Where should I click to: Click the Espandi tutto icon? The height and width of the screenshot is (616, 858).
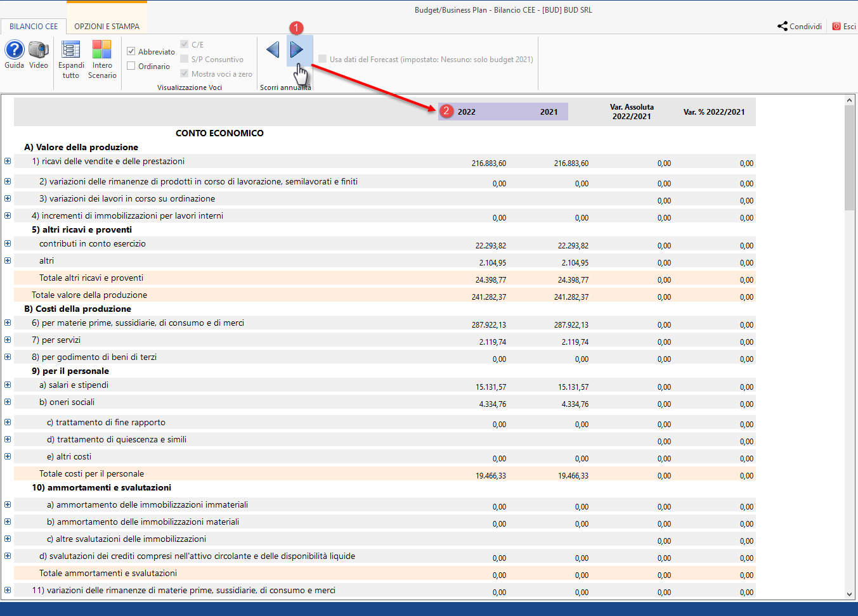coord(70,49)
